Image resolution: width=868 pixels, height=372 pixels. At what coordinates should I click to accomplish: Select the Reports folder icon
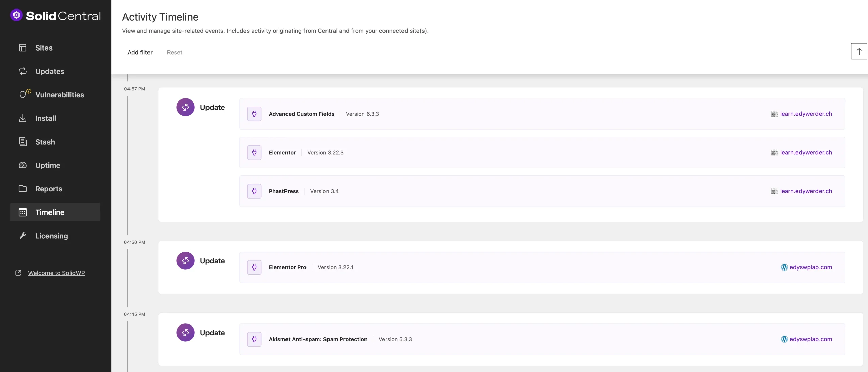pyautogui.click(x=22, y=189)
